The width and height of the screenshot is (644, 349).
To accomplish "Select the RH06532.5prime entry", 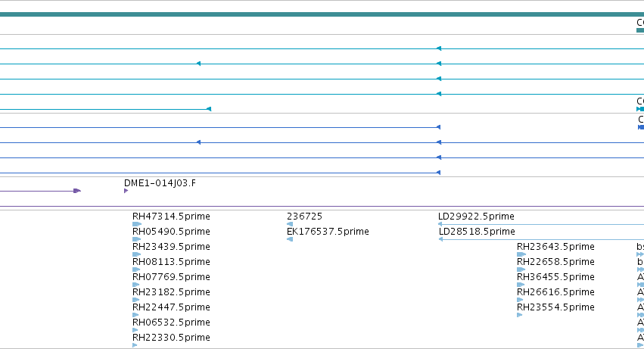I will click(x=171, y=323).
